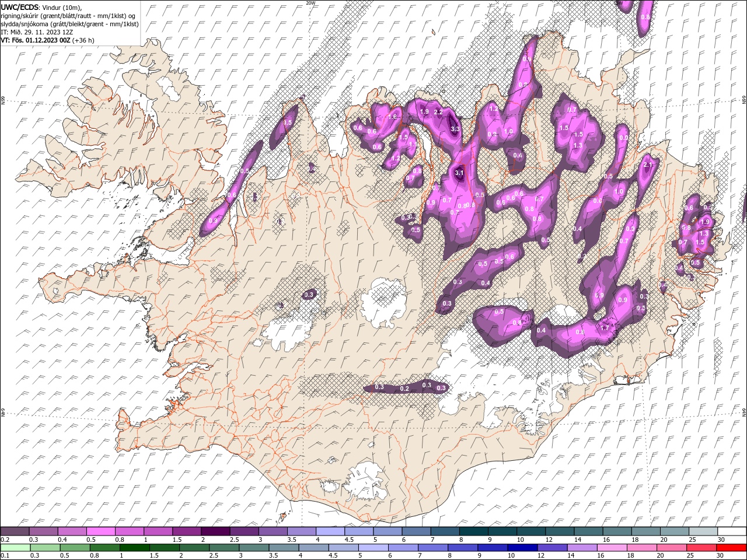This screenshot has width=747, height=560.
Task: Click the 2.1 snowfall value on the map
Action: pos(647,165)
